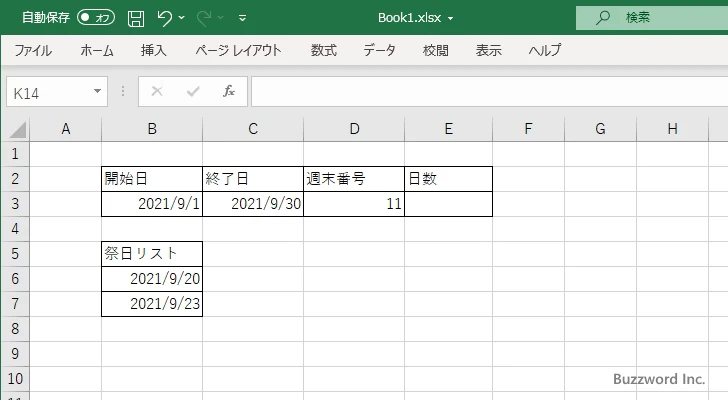The image size is (728, 400).
Task: Click the formula bar Enter checkmark icon
Action: [x=193, y=91]
